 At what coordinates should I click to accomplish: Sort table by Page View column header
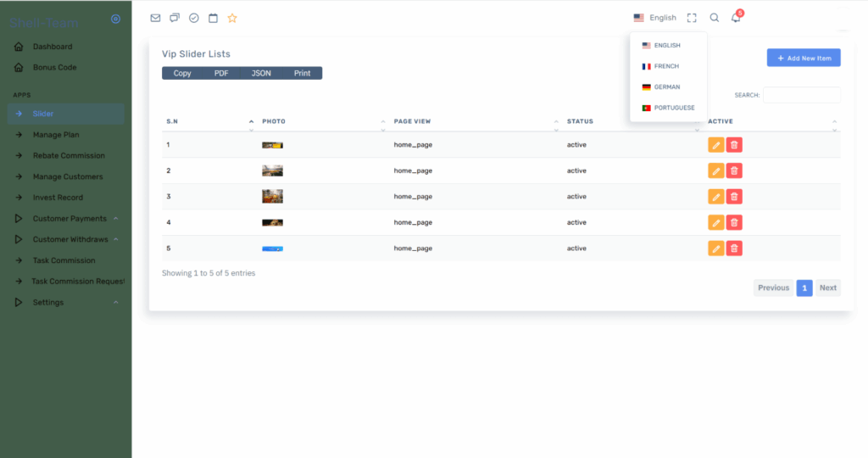pos(413,121)
